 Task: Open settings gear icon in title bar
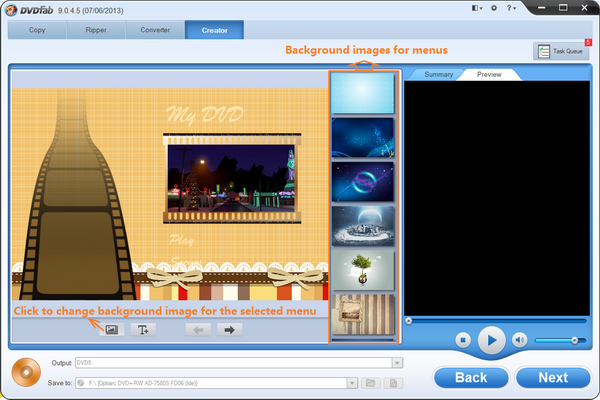[494, 8]
